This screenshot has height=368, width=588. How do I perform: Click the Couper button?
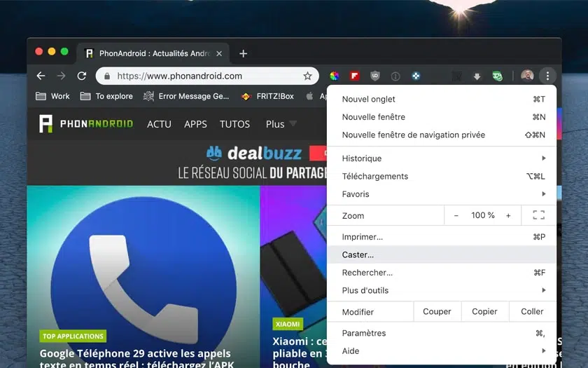tap(437, 311)
